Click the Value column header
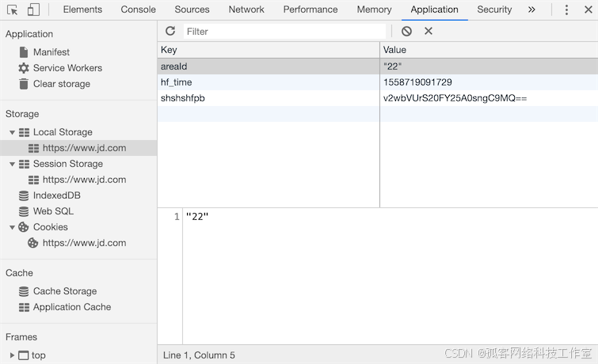598x364 pixels. [x=489, y=50]
